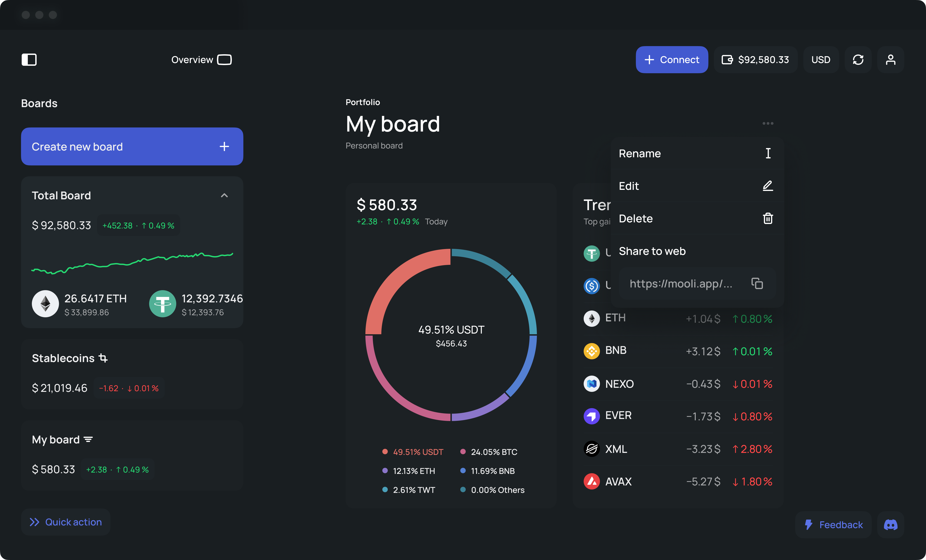Collapse the Total Board card chevron
Viewport: 926px width, 560px height.
click(x=224, y=195)
